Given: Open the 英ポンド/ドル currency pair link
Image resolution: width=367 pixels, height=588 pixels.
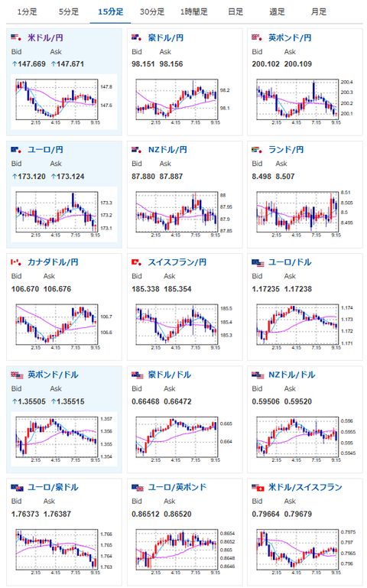Looking at the screenshot, I should pos(53,375).
